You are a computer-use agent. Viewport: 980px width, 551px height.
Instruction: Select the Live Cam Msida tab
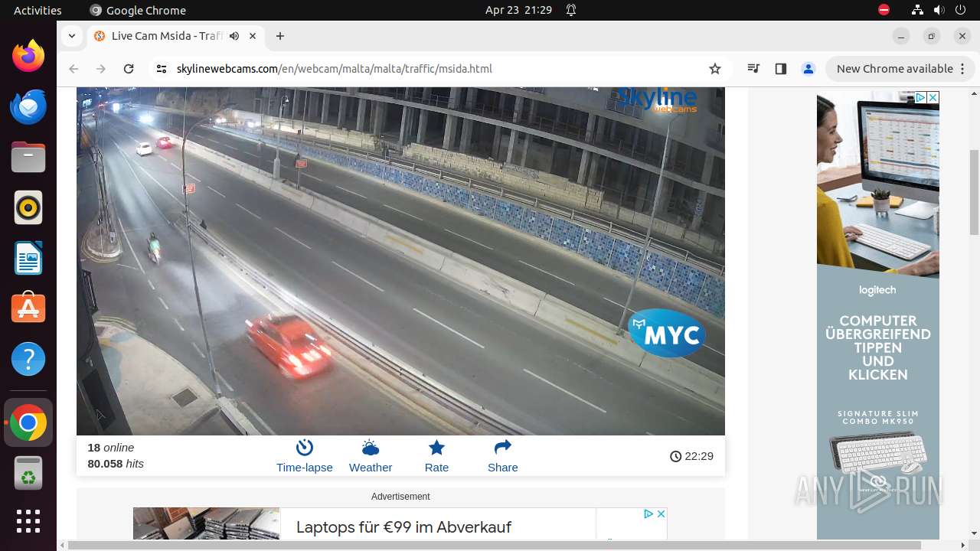176,36
